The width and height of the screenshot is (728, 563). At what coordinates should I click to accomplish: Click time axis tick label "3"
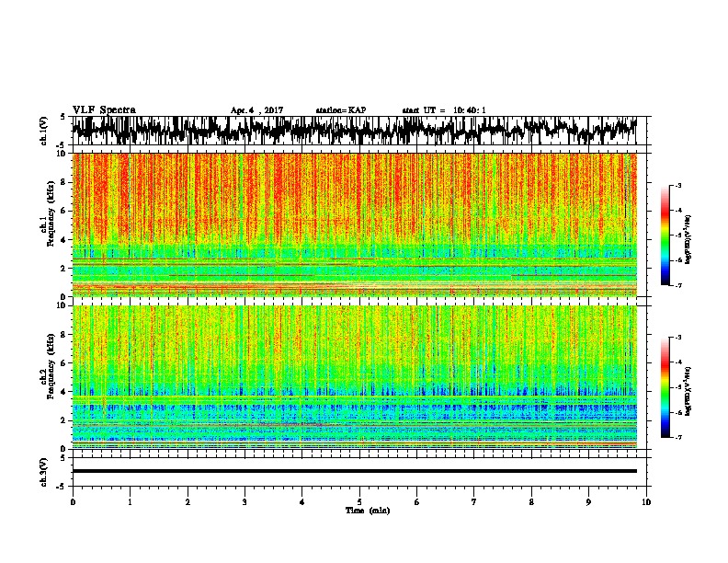coord(245,502)
